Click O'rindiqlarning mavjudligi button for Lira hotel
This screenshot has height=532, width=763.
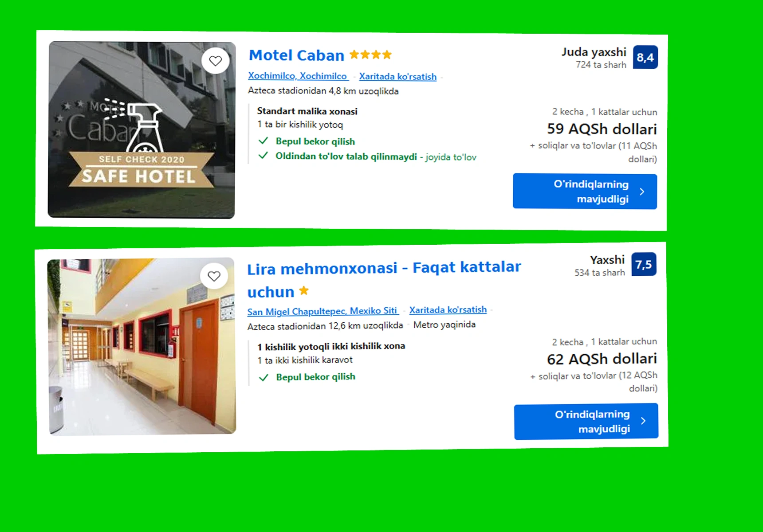[586, 421]
